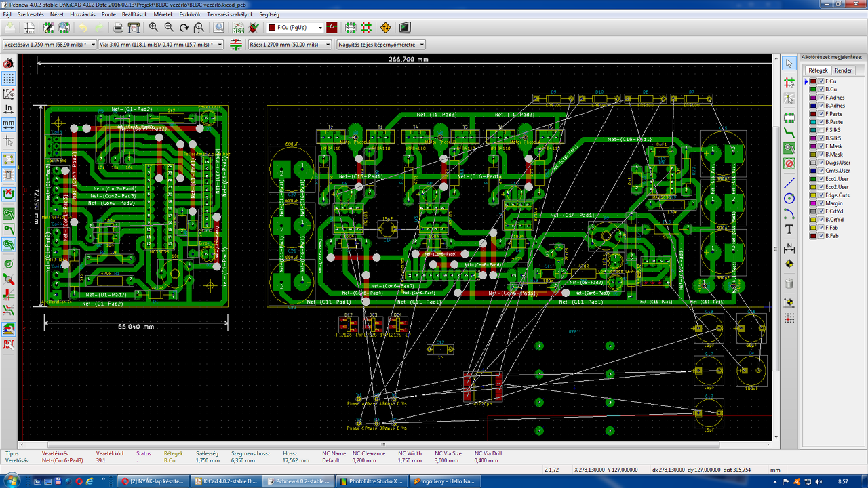The image size is (868, 488).
Task: Click the F.Cu layer color swatch
Action: (x=813, y=81)
